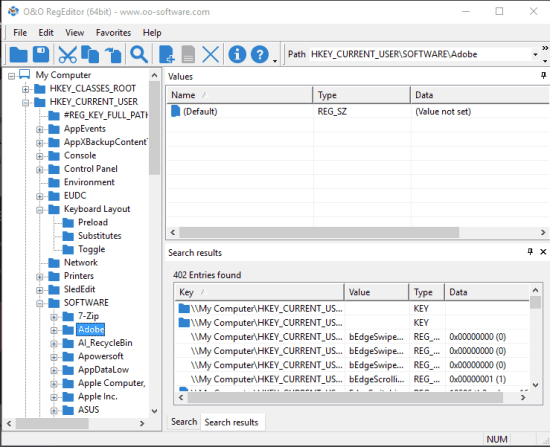
Task: Pin the Search results panel
Action: 530,252
